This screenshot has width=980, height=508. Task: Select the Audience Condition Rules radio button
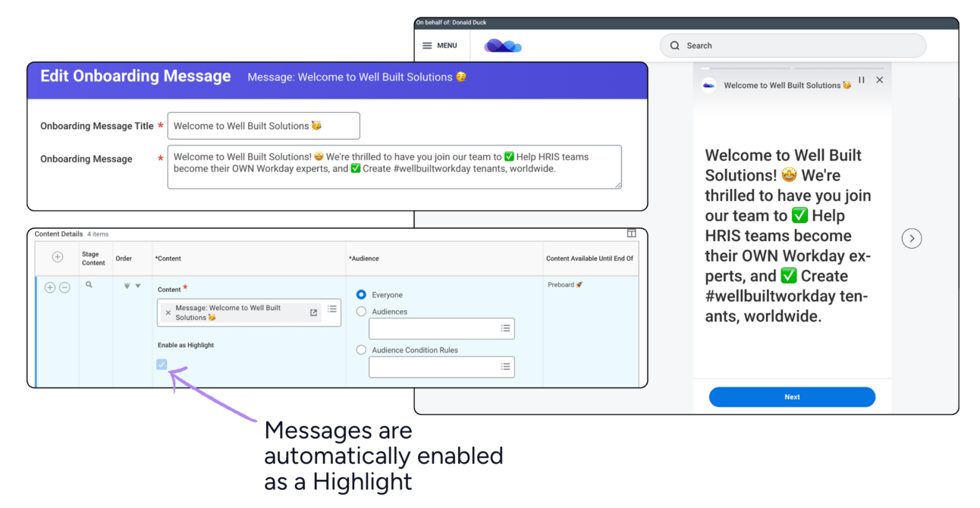[x=361, y=350]
